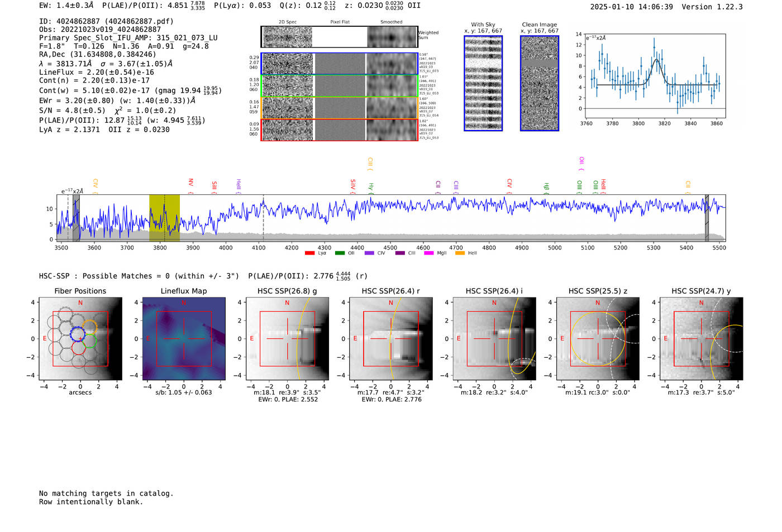782x532 pixels.
Task: Click the 'Smoothed' column header
Action: point(391,22)
